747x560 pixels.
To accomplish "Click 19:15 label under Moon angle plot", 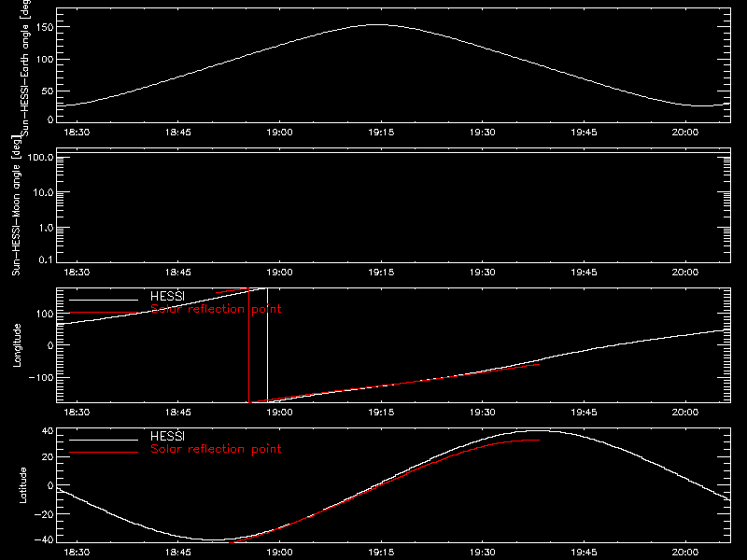I will 381,273.
